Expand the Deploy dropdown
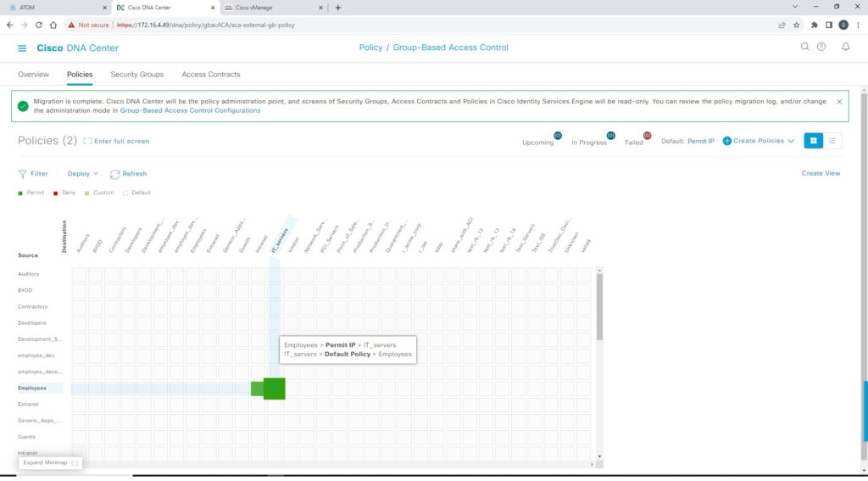This screenshot has width=868, height=481. (82, 174)
